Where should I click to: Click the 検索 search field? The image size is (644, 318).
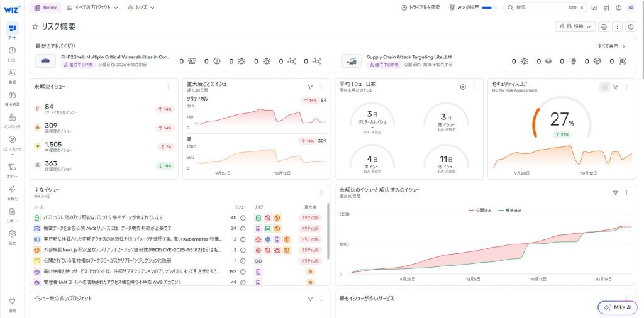(545, 8)
